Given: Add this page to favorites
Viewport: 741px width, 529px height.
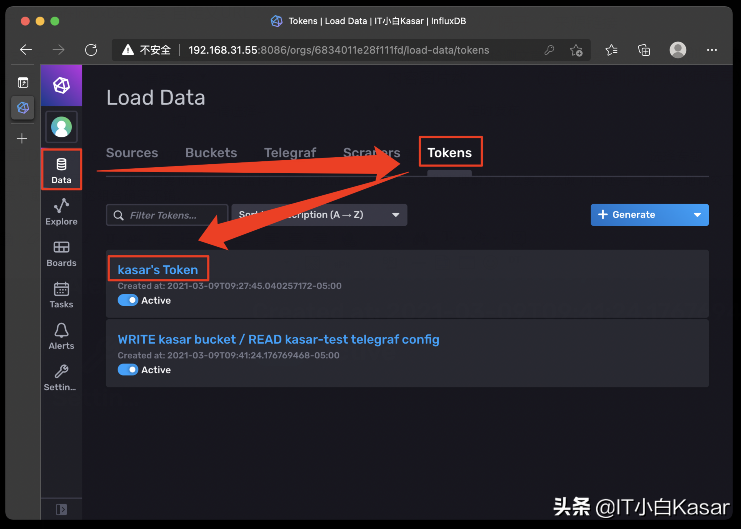Looking at the screenshot, I should (576, 50).
